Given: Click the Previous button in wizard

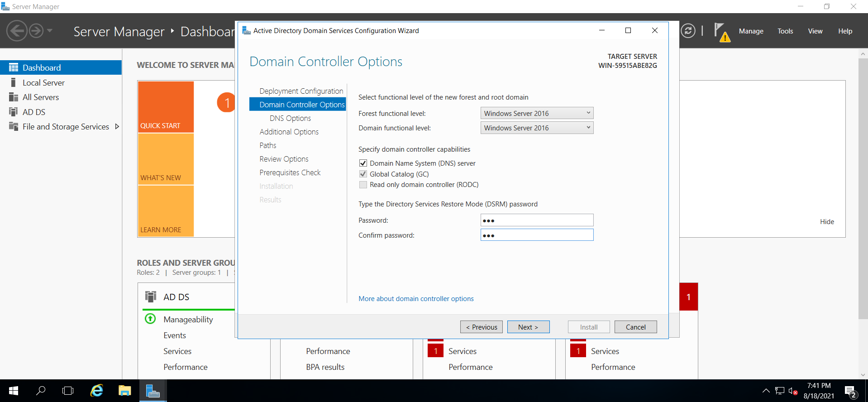Looking at the screenshot, I should tap(482, 327).
